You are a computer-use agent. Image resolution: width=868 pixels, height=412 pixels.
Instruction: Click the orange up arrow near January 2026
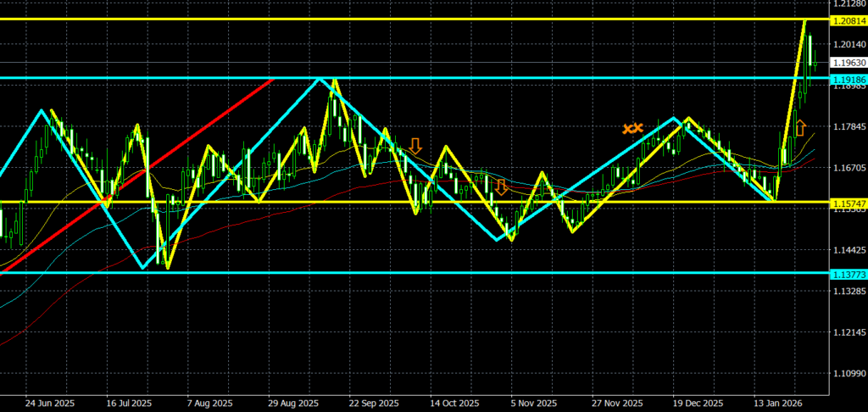click(x=799, y=129)
